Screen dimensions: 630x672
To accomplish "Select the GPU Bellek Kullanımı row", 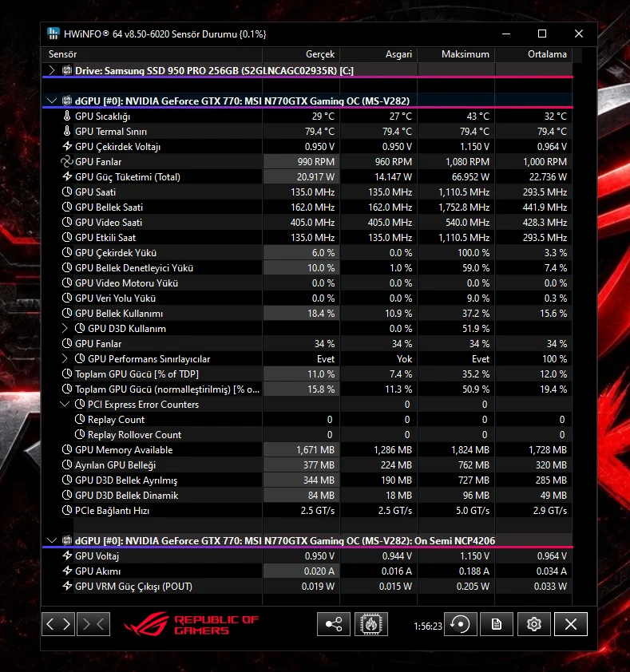I will coord(307,314).
